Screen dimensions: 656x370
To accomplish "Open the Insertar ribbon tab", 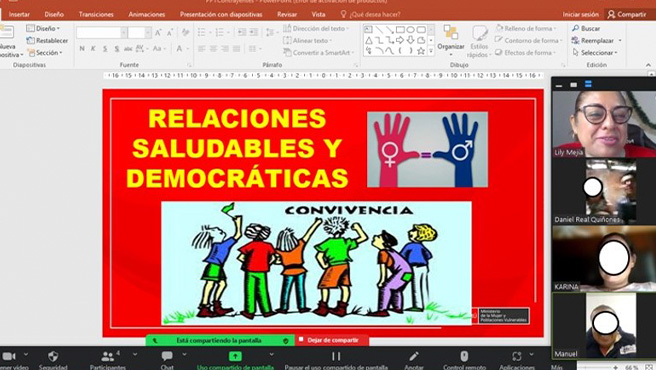I will [x=19, y=14].
